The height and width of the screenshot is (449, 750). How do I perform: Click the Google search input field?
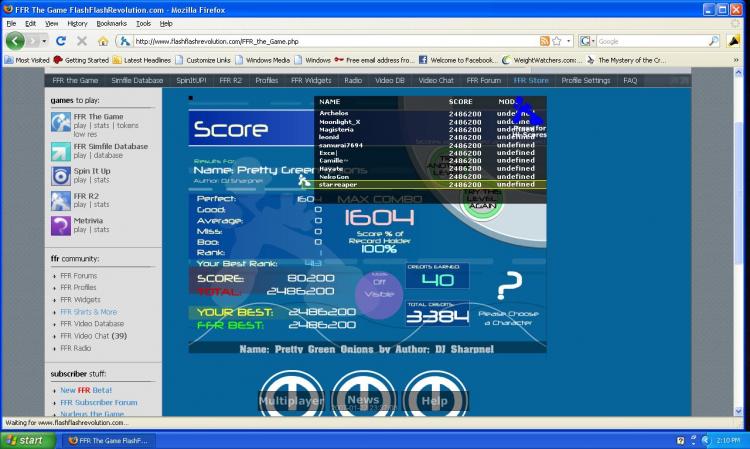click(652, 41)
